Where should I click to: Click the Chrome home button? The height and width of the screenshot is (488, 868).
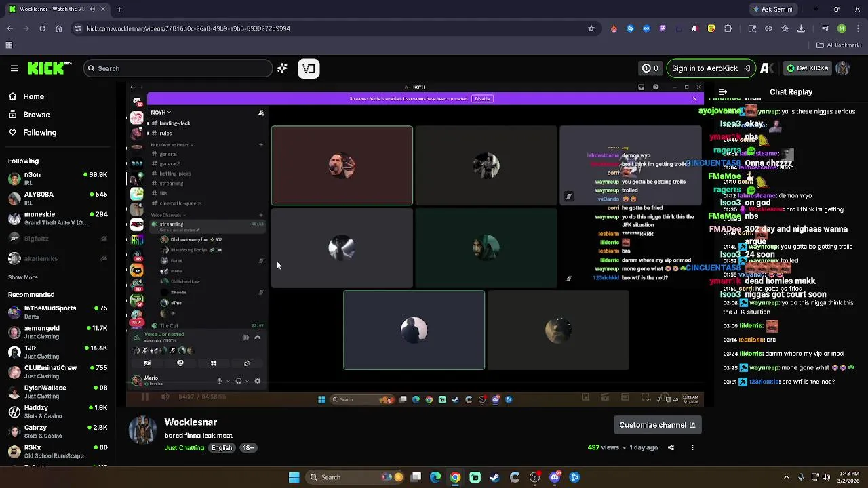[x=58, y=28]
